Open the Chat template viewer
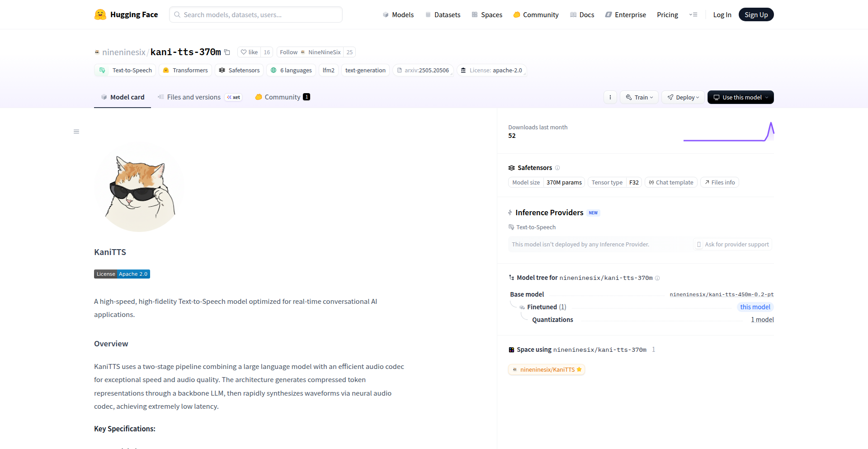Viewport: 868px width, 449px height. [671, 182]
